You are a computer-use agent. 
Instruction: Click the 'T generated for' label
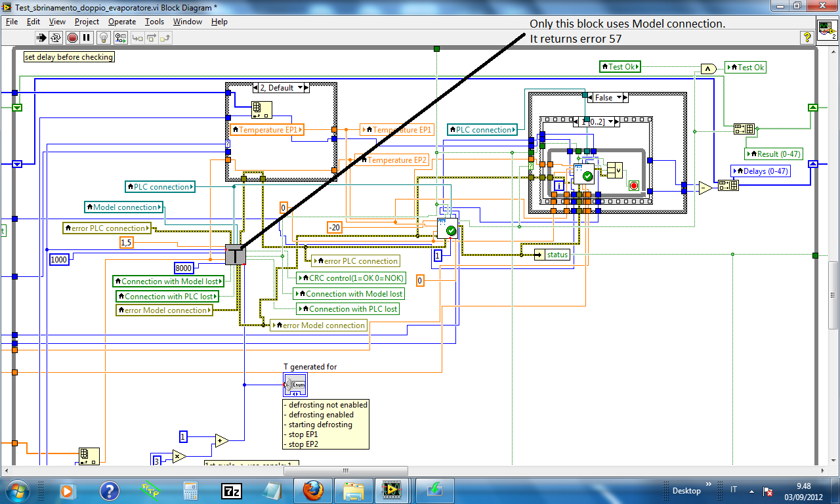(x=310, y=367)
